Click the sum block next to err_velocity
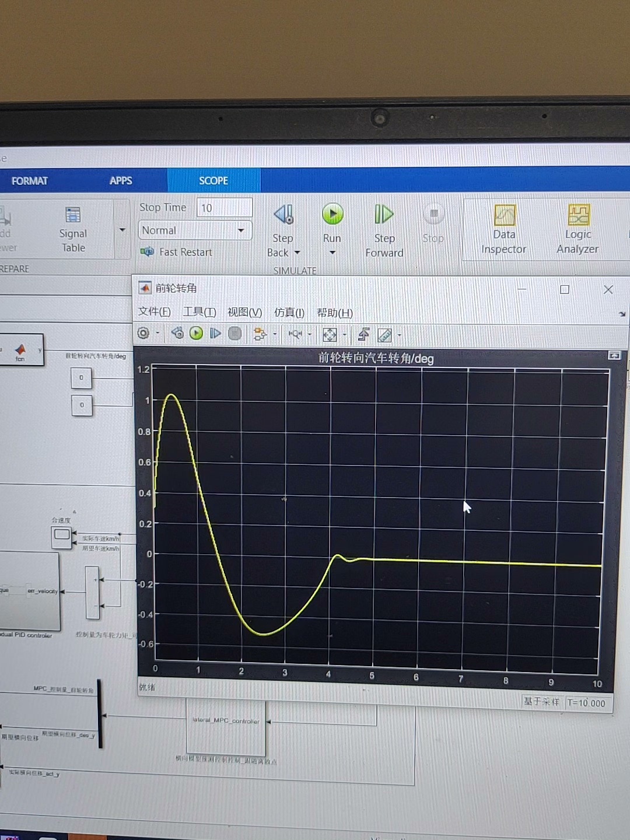The image size is (630, 840). click(x=93, y=592)
